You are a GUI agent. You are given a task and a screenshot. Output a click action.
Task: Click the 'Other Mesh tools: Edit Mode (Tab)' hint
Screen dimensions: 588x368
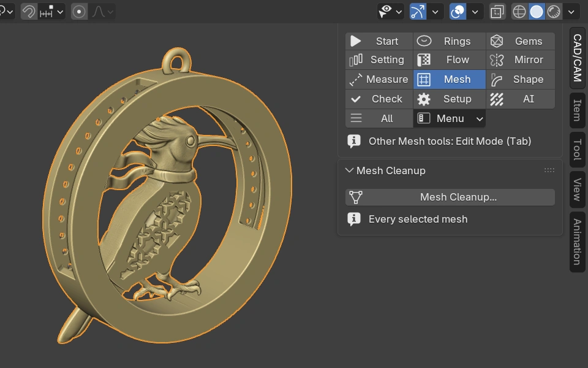click(x=450, y=141)
